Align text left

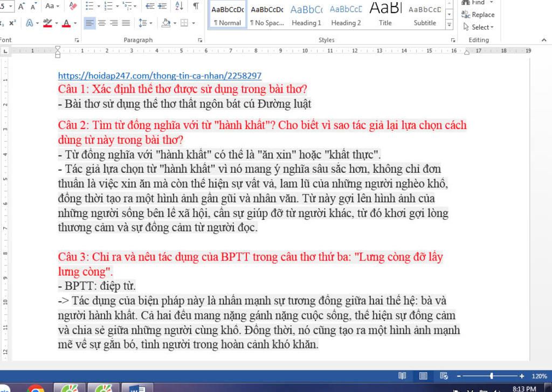click(x=89, y=23)
